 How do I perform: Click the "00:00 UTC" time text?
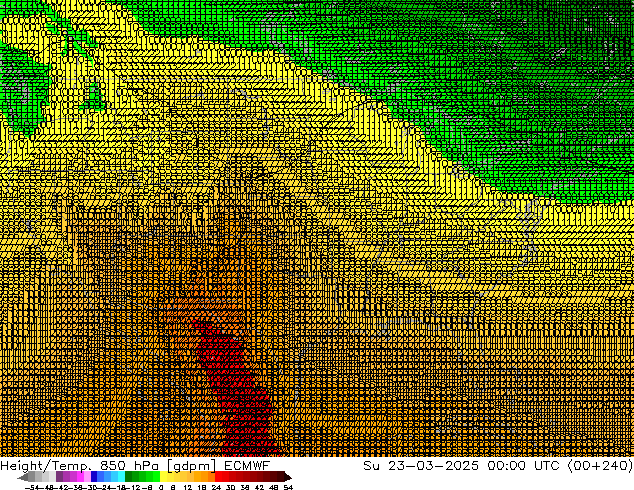tap(523, 465)
